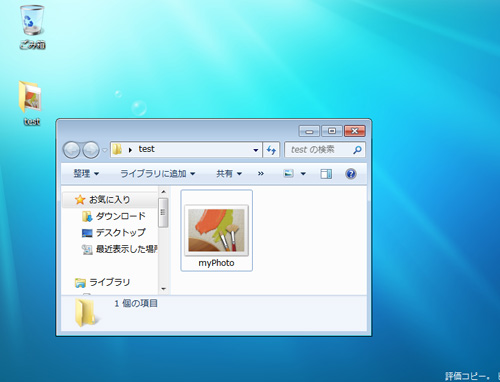Image resolution: width=500 pixels, height=382 pixels.
Task: Click the magnifier search icon
Action: click(x=357, y=150)
